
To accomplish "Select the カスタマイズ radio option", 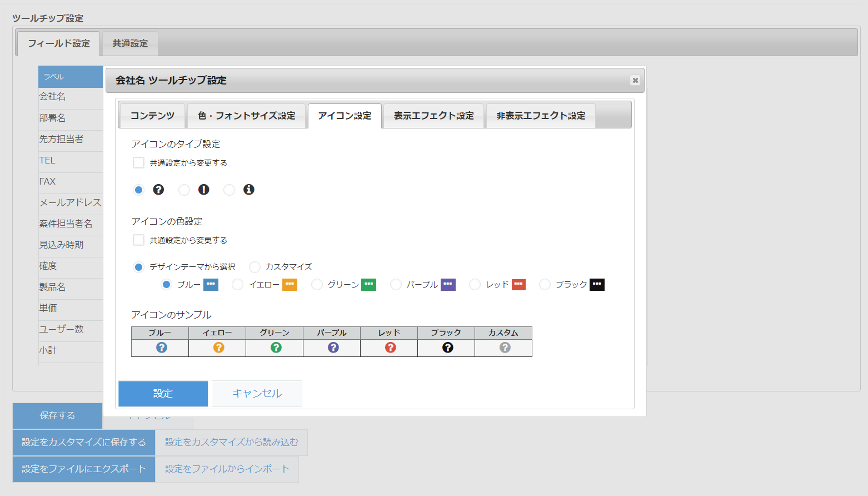I will (x=255, y=266).
